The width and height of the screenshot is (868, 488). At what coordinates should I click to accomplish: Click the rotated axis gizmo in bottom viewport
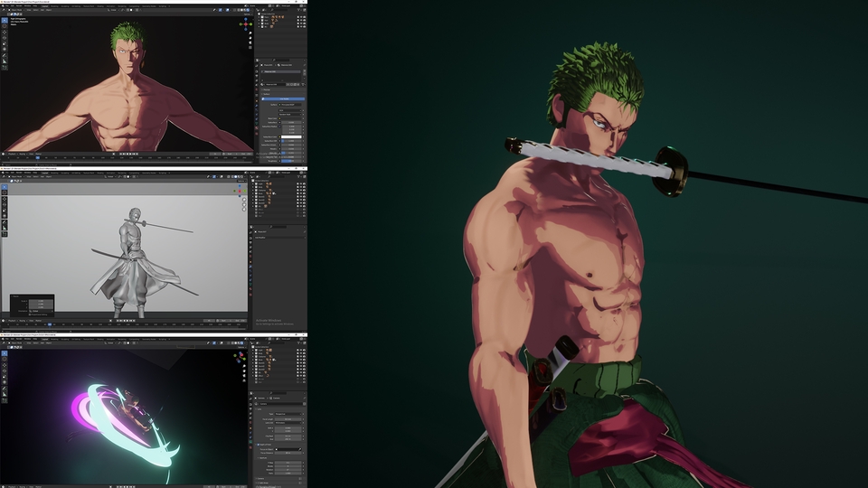click(240, 356)
